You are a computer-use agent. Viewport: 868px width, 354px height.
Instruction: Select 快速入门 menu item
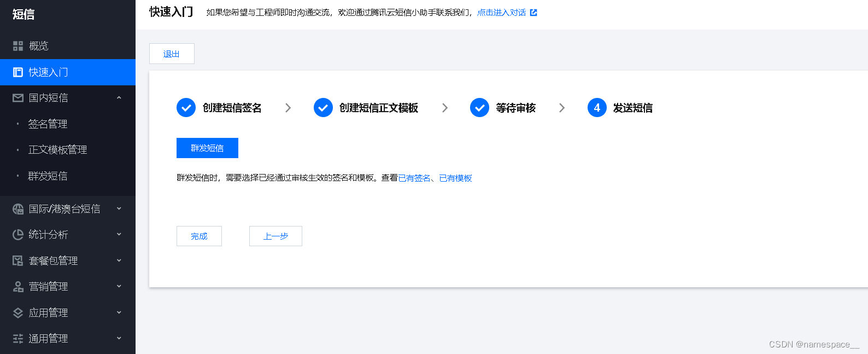tap(68, 72)
